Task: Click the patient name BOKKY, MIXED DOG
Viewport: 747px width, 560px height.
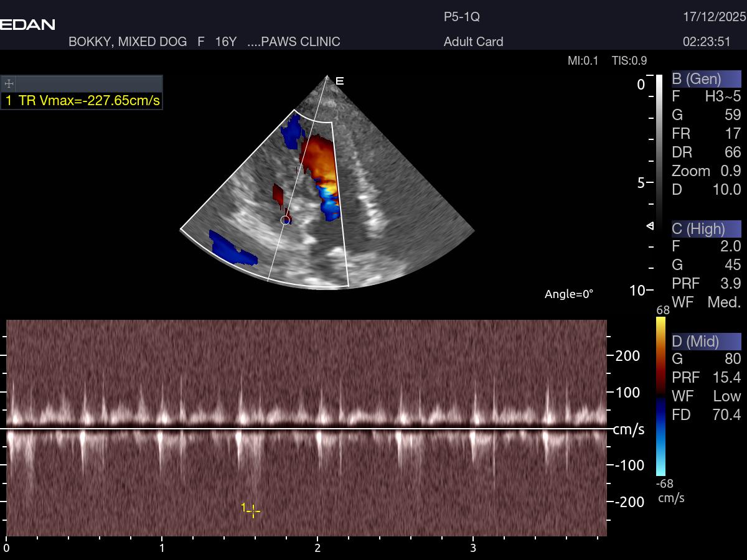Action: pos(128,42)
